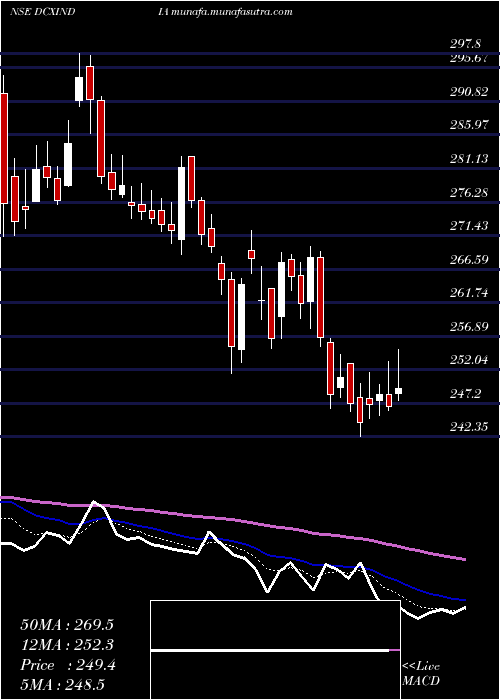Click the 50MA : 269.5 readout
500x700 pixels.
pyautogui.click(x=67, y=625)
